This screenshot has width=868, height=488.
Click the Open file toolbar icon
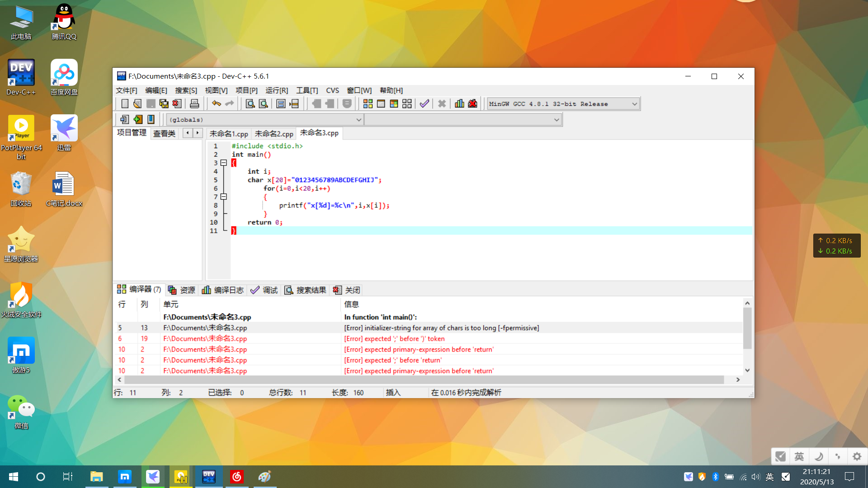coord(137,104)
